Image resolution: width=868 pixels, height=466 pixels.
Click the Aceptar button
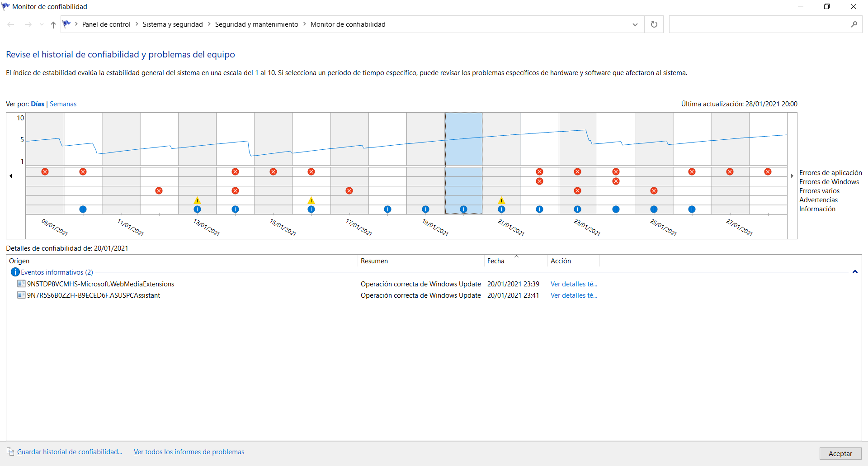(x=840, y=453)
